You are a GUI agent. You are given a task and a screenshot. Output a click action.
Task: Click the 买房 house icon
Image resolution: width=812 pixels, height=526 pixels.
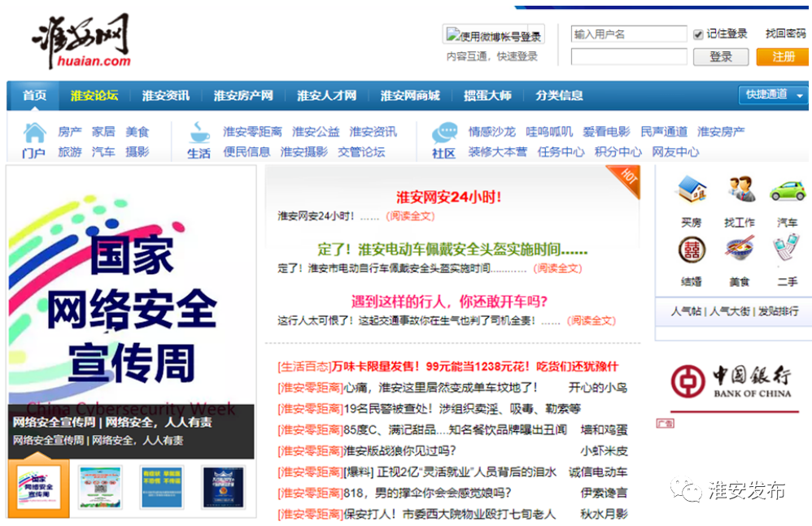692,189
